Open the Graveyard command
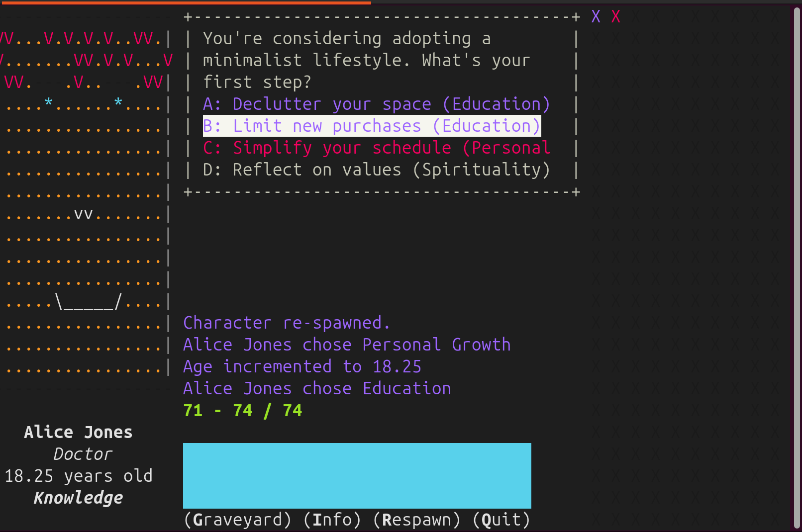The image size is (802, 532). 238,520
